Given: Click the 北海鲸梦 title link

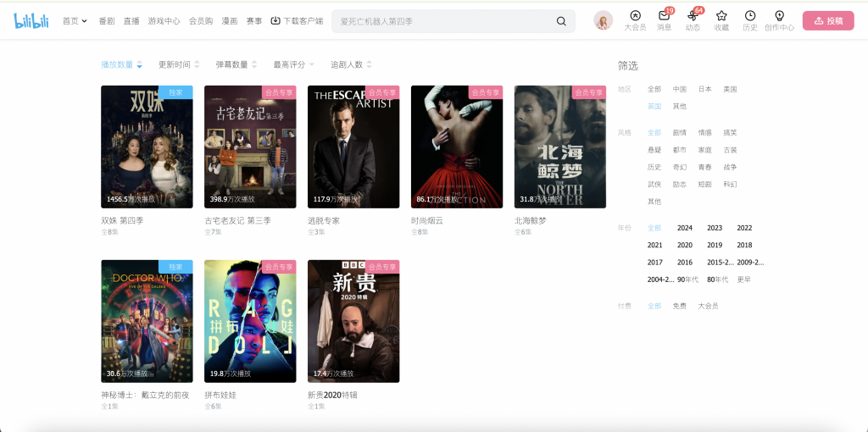Looking at the screenshot, I should tap(531, 221).
